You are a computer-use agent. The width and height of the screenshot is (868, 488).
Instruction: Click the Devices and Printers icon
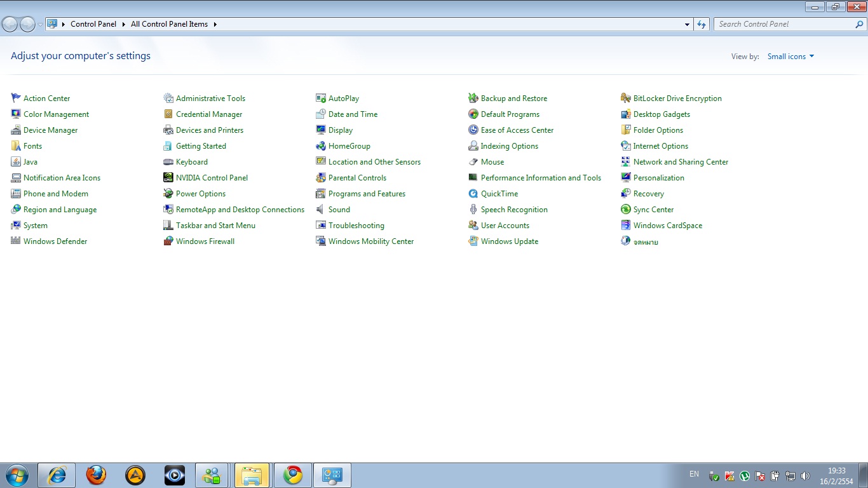[168, 130]
